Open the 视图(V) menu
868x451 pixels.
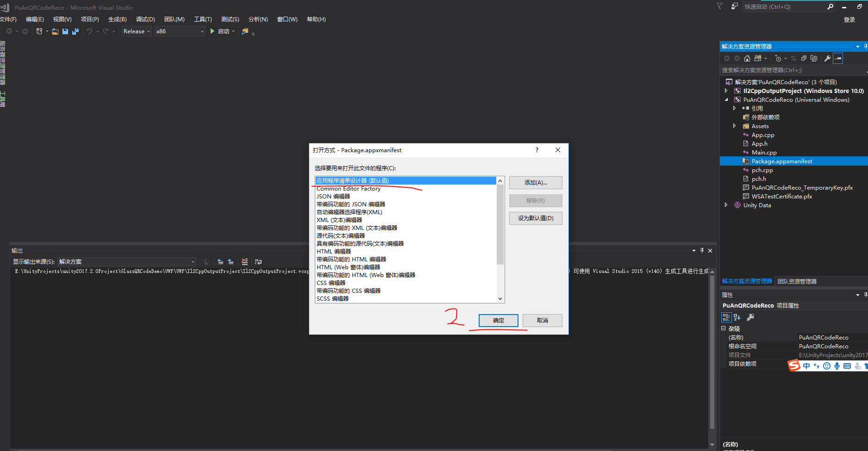click(62, 19)
